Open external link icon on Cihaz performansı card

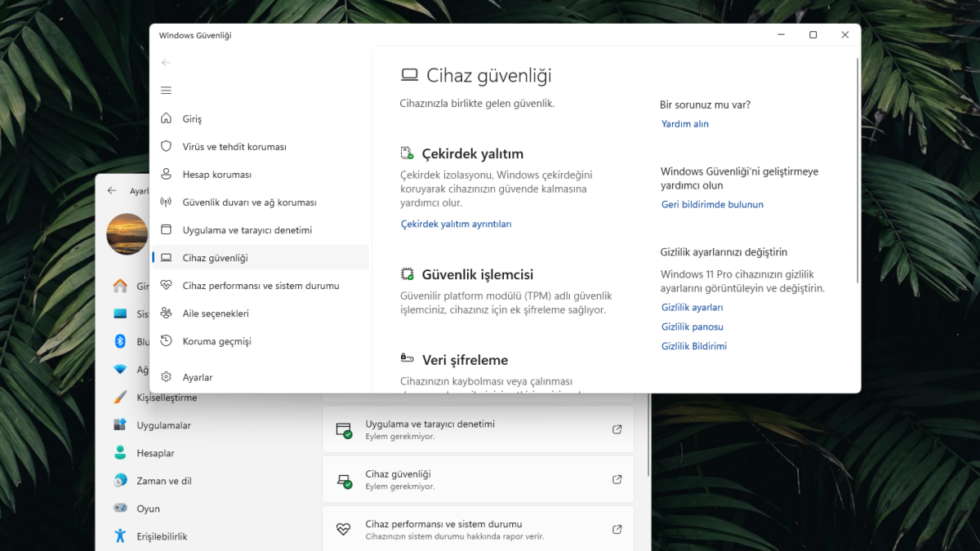coord(617,529)
